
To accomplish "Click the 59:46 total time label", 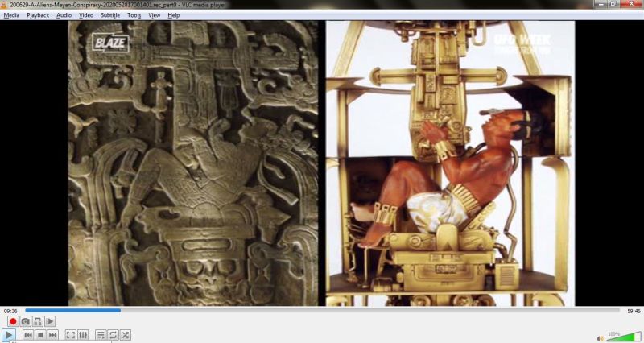I will pyautogui.click(x=634, y=310).
